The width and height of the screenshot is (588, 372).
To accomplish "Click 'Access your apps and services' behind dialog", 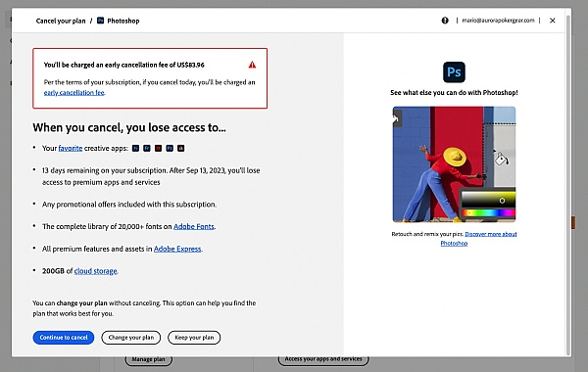I will pyautogui.click(x=323, y=359).
